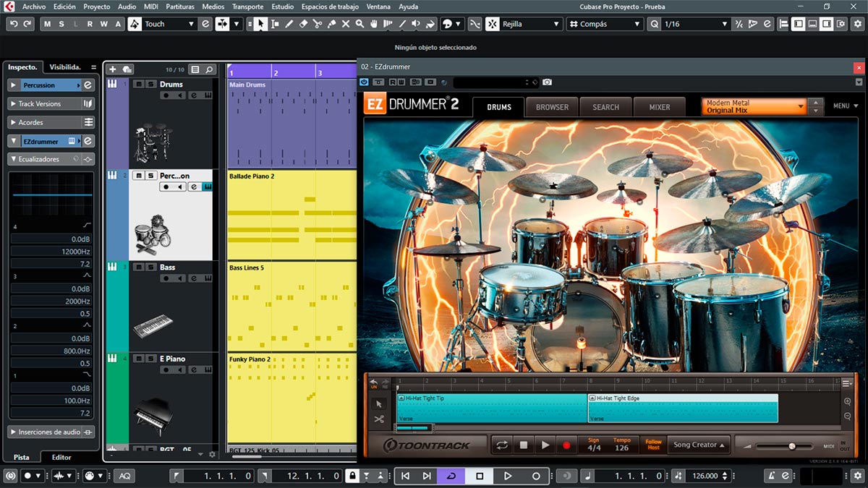This screenshot has height=488, width=868.
Task: Open the Song Creator button
Action: [699, 445]
